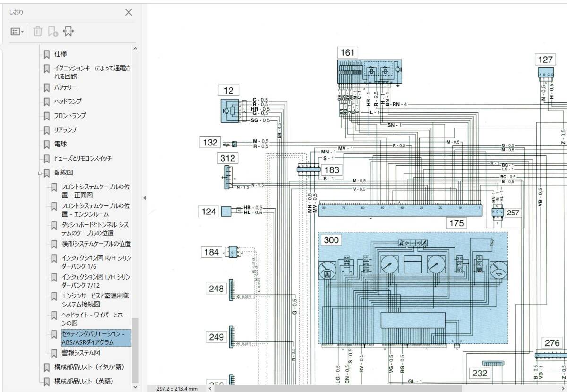This screenshot has height=392, width=567.
Task: Click component label 183 in diagram
Action: pyautogui.click(x=332, y=170)
